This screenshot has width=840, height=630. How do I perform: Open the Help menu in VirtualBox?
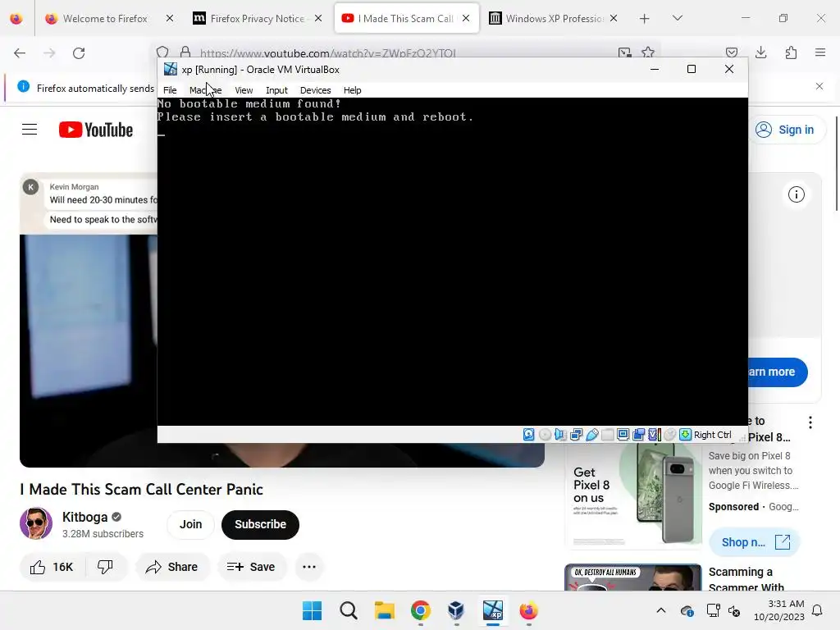pyautogui.click(x=353, y=90)
